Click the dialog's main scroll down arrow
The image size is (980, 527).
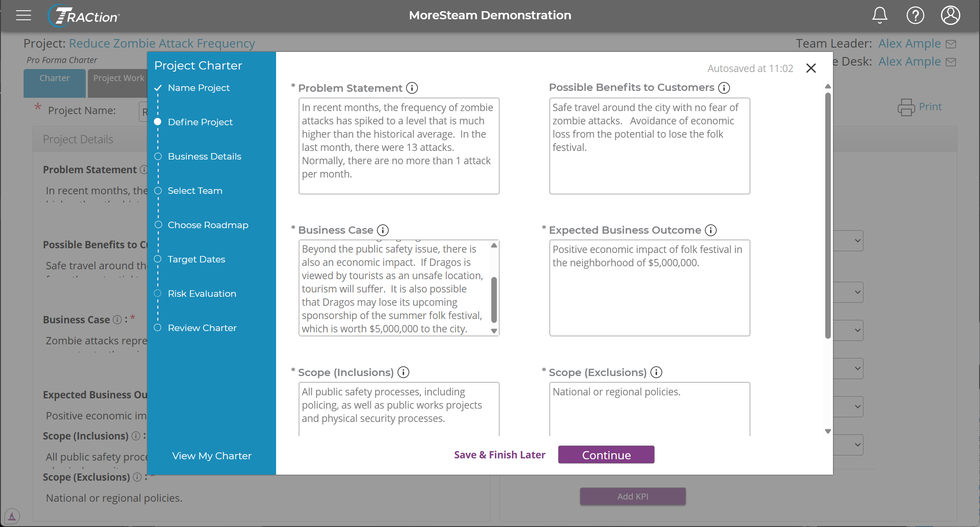click(x=828, y=431)
